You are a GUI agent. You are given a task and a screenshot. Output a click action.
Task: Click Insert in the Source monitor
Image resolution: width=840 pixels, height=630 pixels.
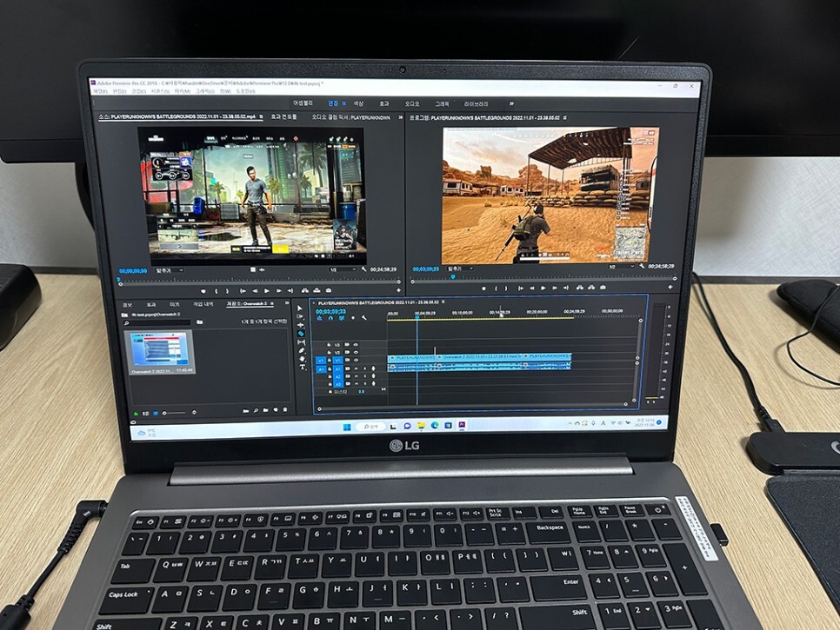[305, 290]
